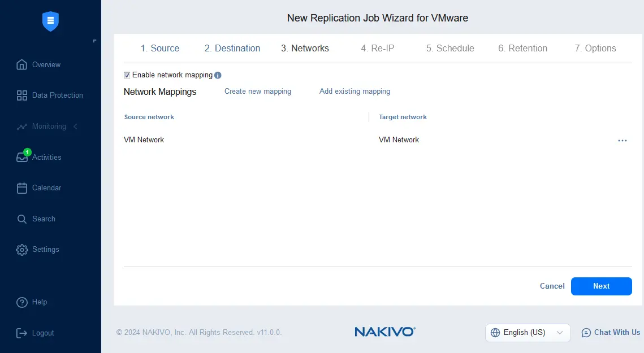The width and height of the screenshot is (644, 353).
Task: Click the 2024 NAKIVO copyright version text
Action: pos(199,333)
